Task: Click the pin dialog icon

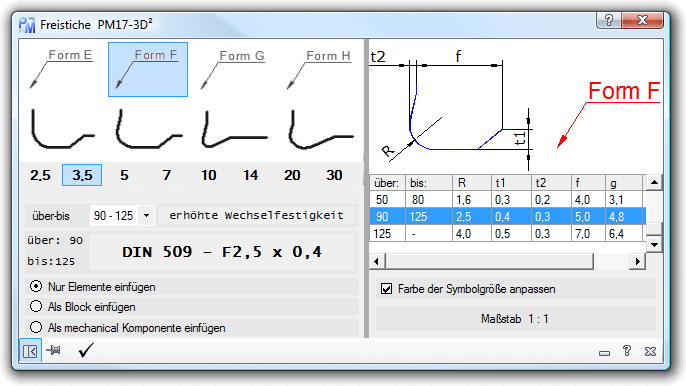Action: pyautogui.click(x=54, y=350)
